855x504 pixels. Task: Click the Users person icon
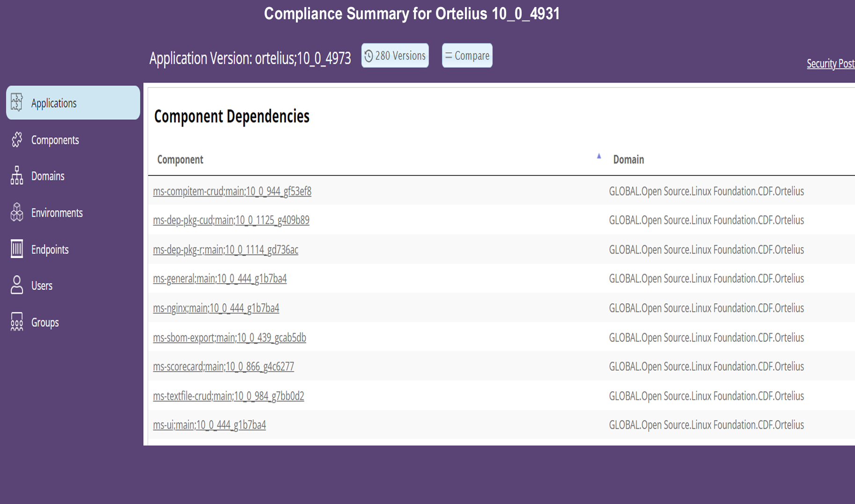tap(17, 285)
